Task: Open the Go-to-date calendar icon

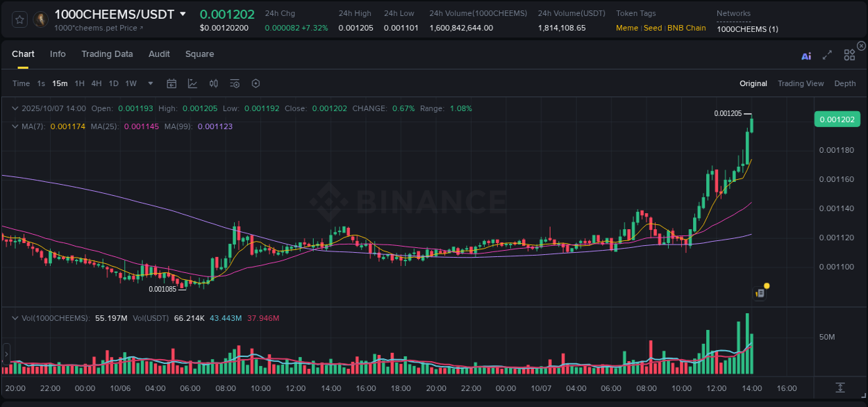Action: pyautogui.click(x=172, y=83)
